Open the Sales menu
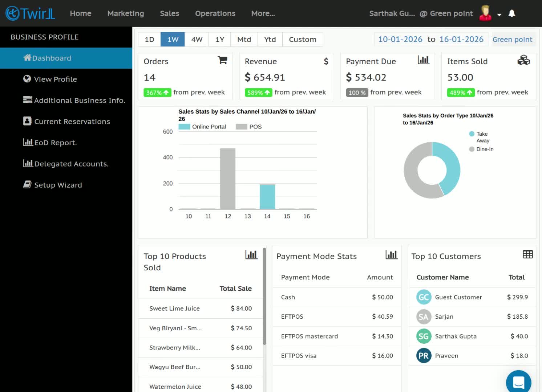Image resolution: width=542 pixels, height=392 pixels. (x=170, y=13)
